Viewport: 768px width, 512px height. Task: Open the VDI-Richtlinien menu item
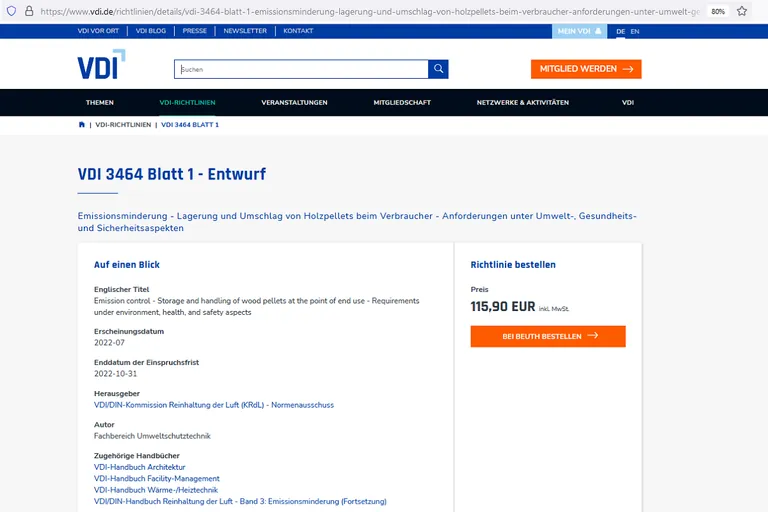point(187,102)
